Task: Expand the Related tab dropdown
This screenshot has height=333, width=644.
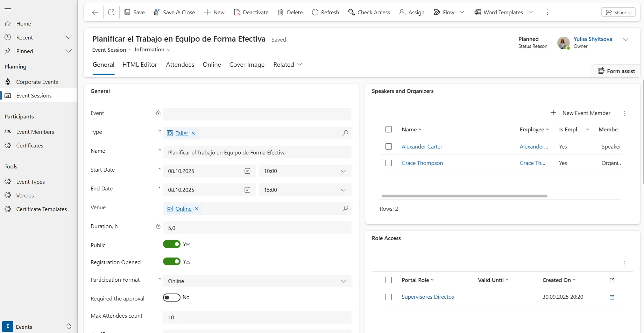Action: (x=299, y=65)
